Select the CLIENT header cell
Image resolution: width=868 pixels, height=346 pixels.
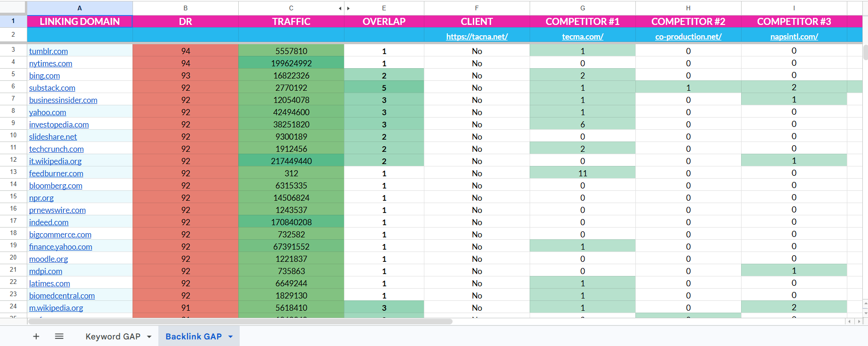click(477, 22)
